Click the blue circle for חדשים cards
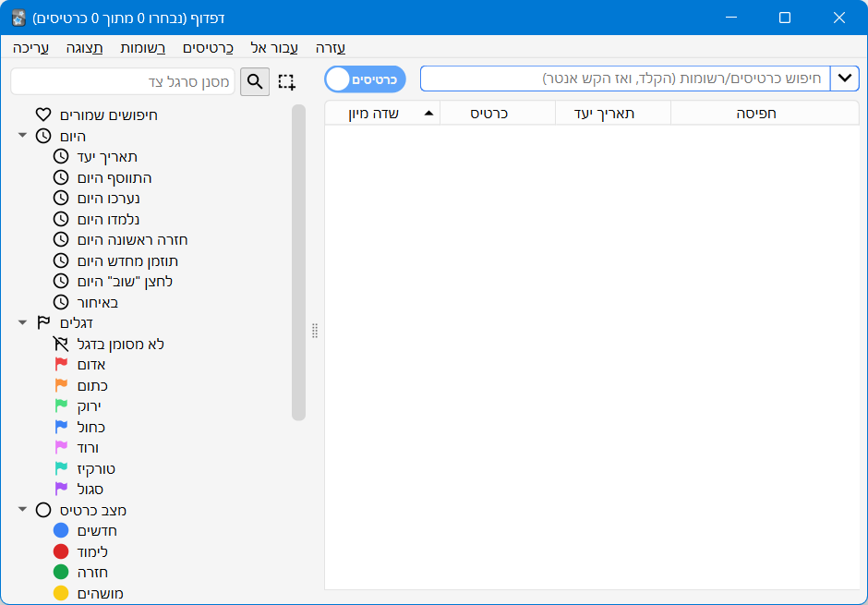 [61, 530]
